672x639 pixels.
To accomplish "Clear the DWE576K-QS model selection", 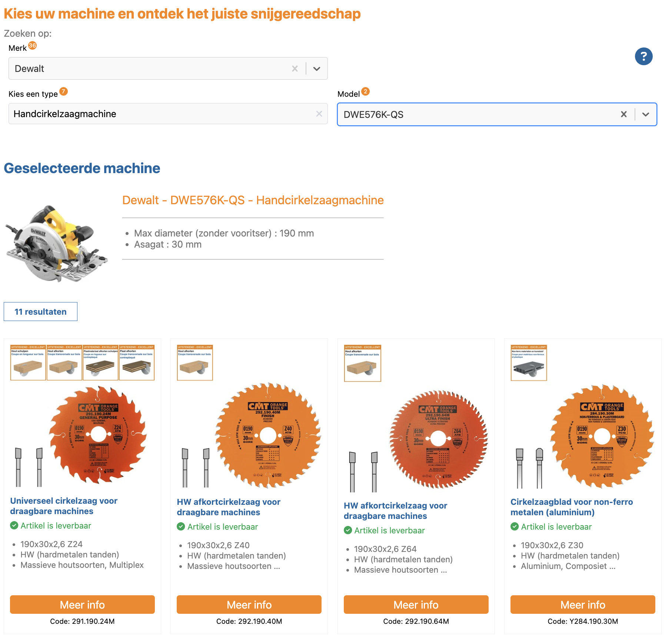I will 624,115.
